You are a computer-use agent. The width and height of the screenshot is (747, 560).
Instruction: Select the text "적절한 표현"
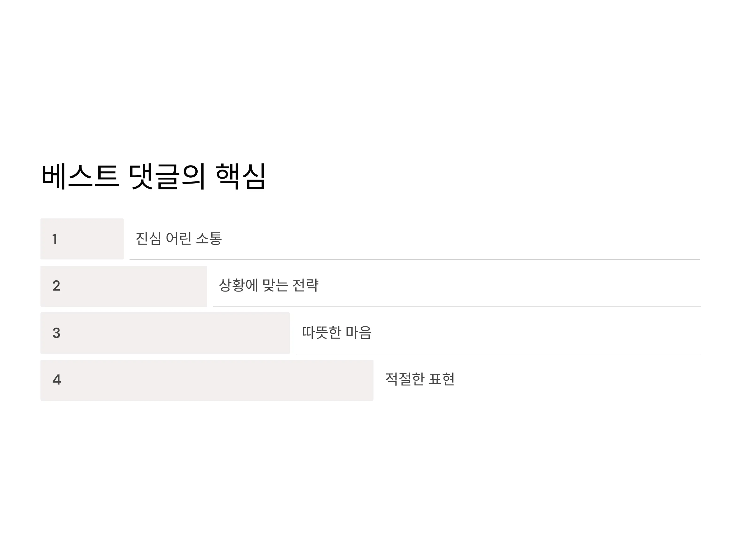click(x=420, y=379)
